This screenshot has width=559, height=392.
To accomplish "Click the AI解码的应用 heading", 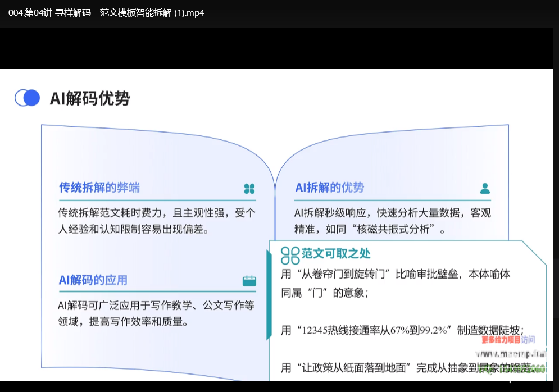I will tap(93, 280).
